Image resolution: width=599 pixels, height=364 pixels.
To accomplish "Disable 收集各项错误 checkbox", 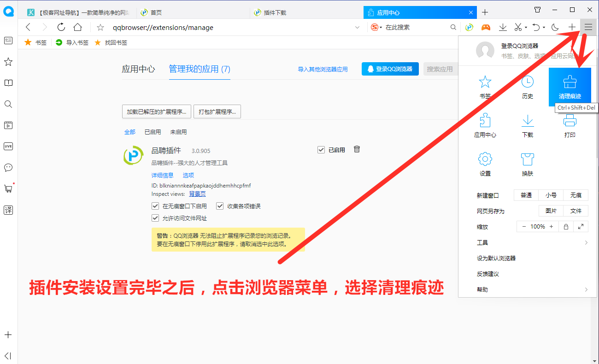I will [220, 205].
